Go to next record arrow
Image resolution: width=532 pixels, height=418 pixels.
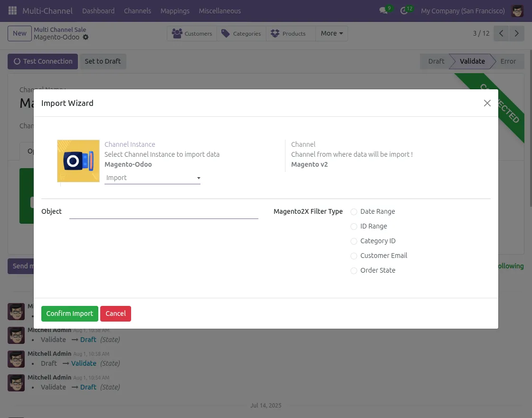(517, 33)
